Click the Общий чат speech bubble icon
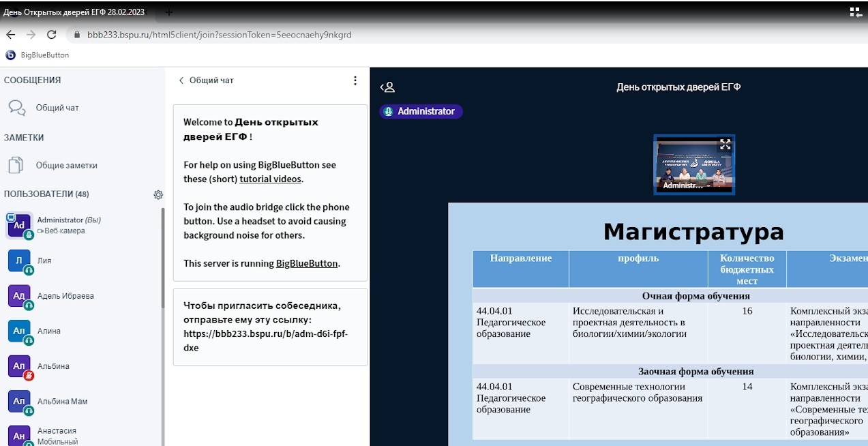 pyautogui.click(x=16, y=108)
